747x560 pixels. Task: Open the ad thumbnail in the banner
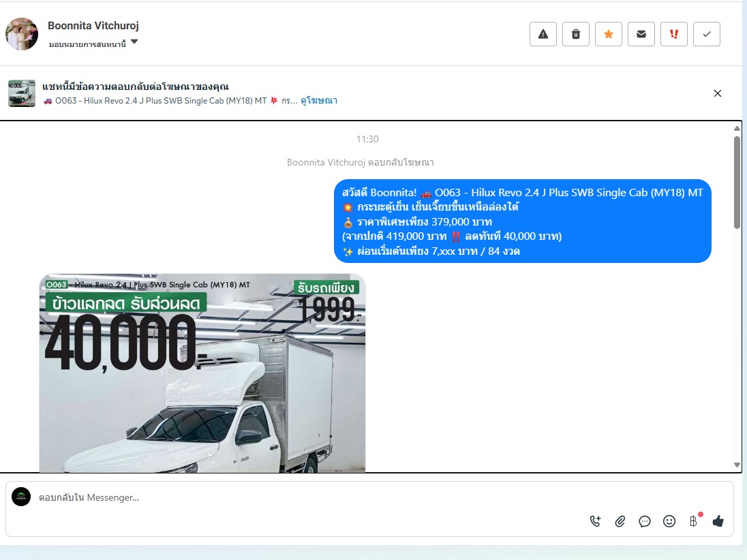tap(21, 93)
